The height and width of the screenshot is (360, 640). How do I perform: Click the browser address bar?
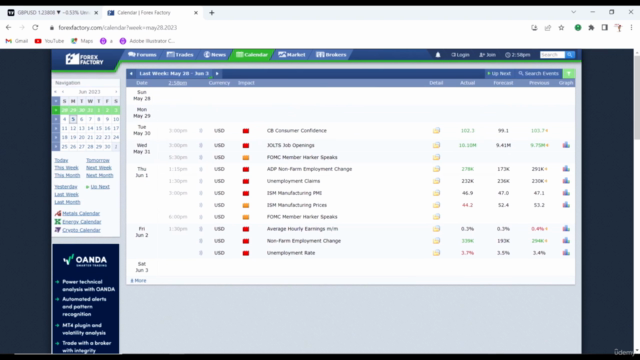pyautogui.click(x=286, y=28)
